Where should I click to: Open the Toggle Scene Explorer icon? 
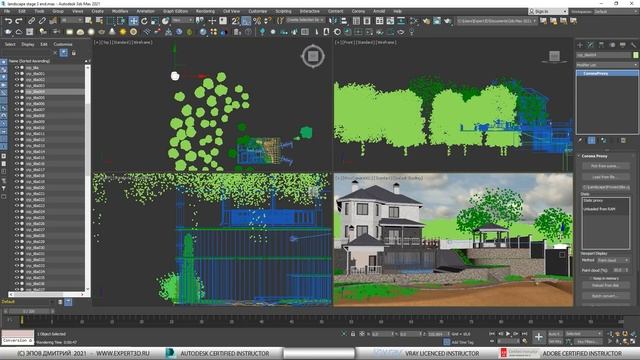coord(356,20)
